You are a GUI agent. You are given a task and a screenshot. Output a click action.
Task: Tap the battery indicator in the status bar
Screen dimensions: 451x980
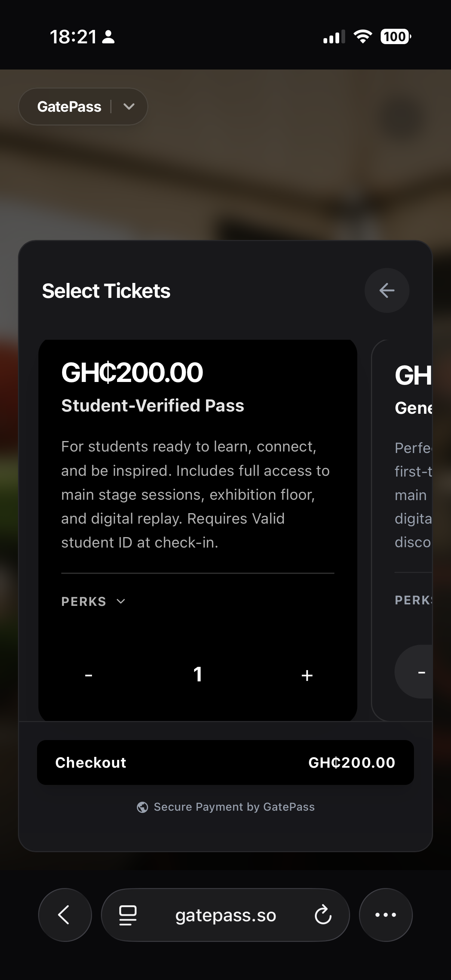click(x=395, y=37)
